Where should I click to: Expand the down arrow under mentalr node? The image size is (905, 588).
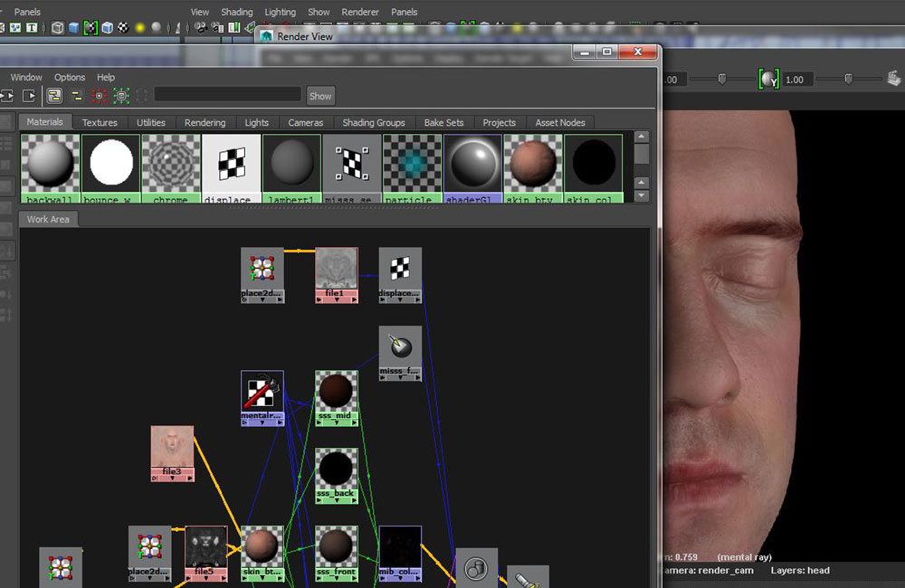click(x=262, y=423)
